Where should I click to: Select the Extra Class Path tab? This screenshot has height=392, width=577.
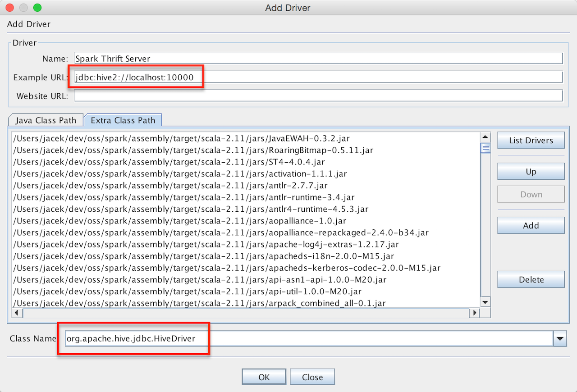pos(123,120)
